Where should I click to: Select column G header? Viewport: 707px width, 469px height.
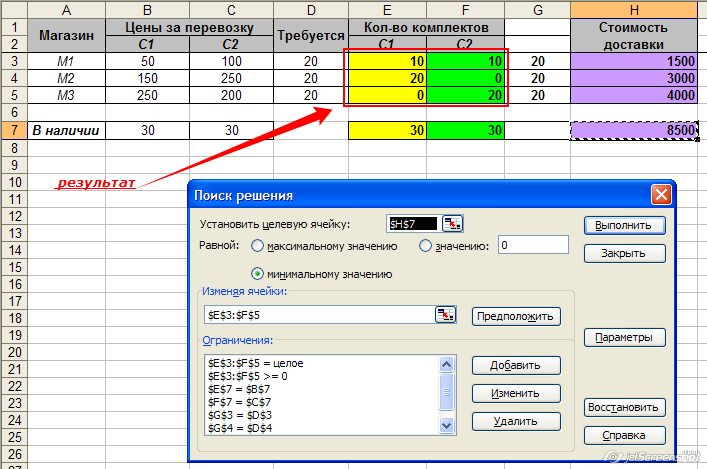(537, 9)
